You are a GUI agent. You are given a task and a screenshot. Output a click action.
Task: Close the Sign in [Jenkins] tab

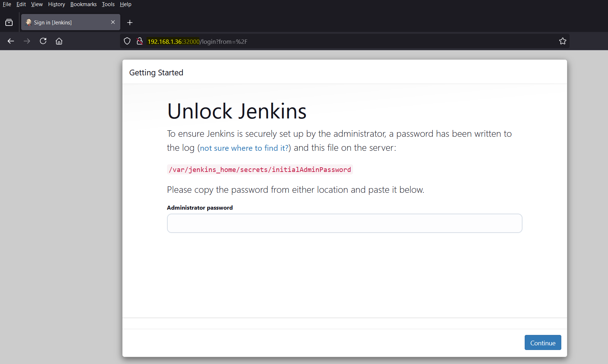113,22
